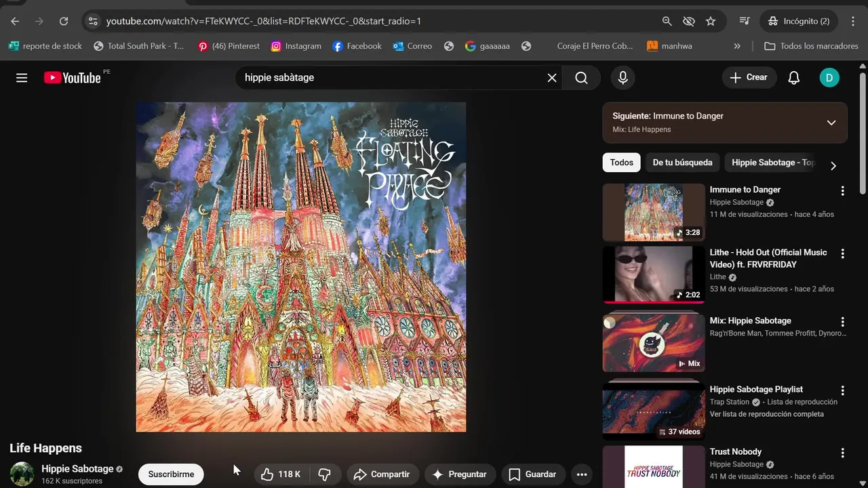This screenshot has width=868, height=488.
Task: Open options menu for Lithe - Hold Out
Action: click(843, 253)
